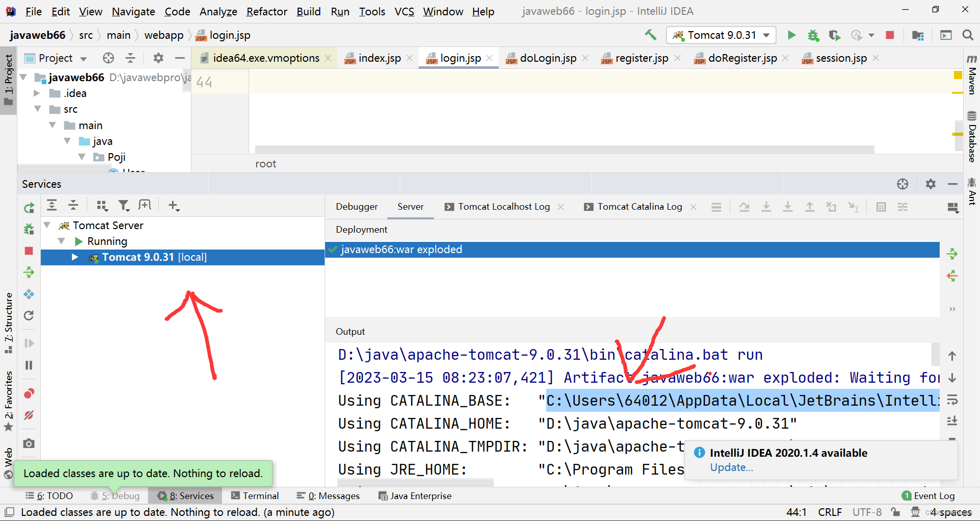Screen dimensions: 980x521
Task: Click the editor horizontal scrollbar
Action: click(565, 149)
